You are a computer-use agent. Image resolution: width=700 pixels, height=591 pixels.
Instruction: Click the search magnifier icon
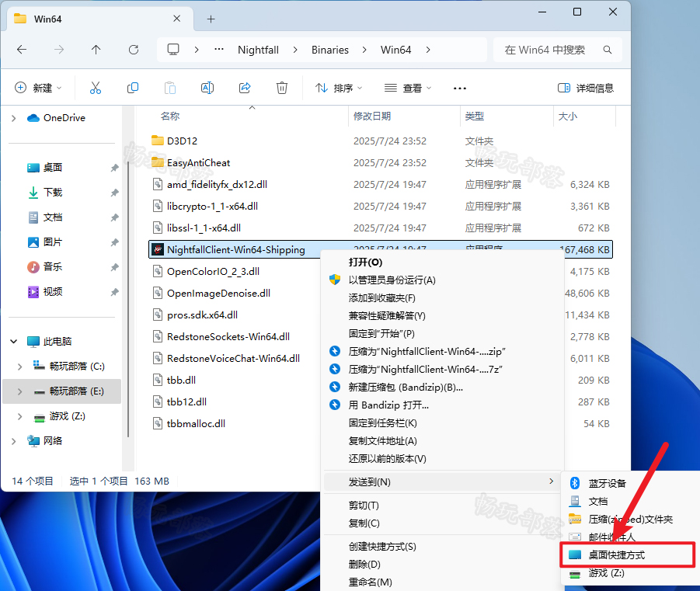coord(607,50)
